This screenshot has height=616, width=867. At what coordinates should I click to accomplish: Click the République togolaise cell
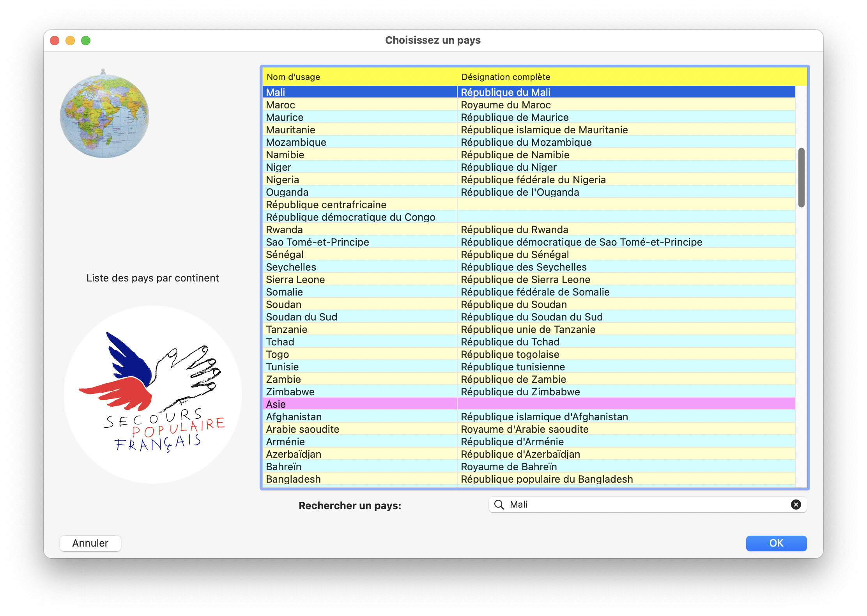pos(626,354)
